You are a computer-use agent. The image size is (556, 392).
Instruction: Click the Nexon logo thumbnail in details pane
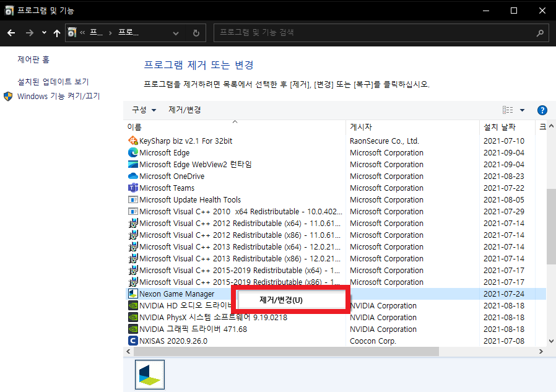pos(150,375)
